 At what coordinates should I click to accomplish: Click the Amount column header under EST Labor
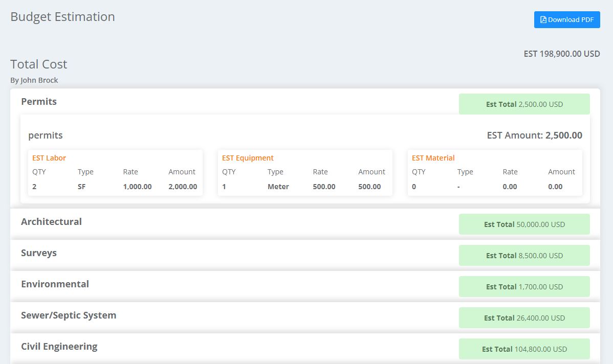[182, 172]
